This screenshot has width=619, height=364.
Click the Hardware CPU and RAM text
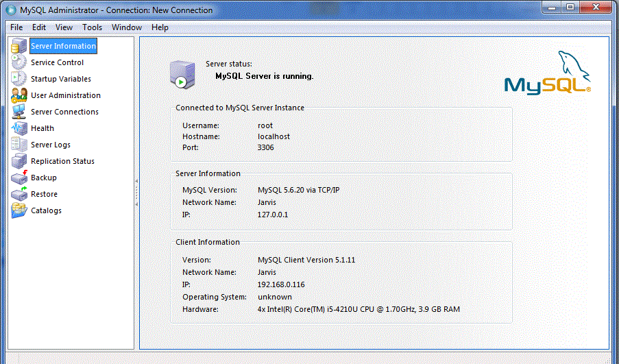(x=359, y=310)
